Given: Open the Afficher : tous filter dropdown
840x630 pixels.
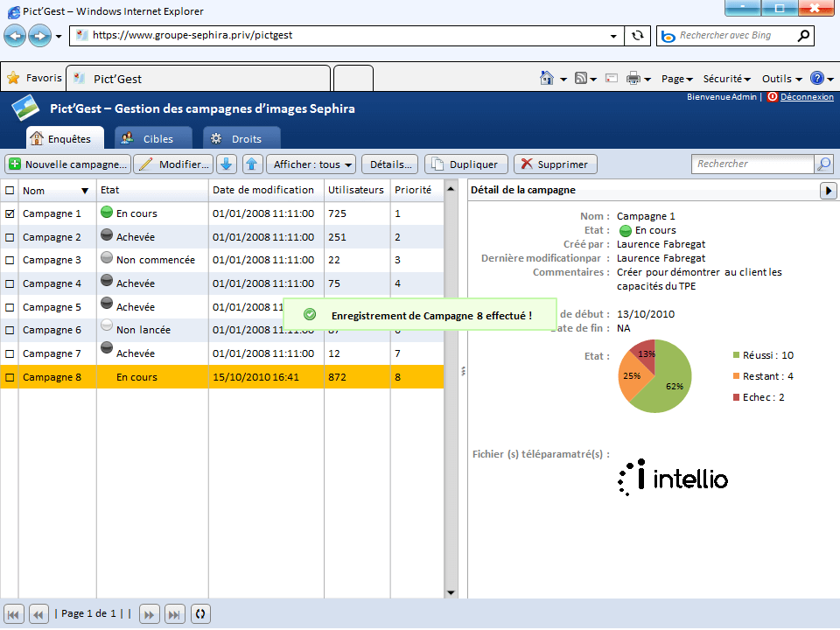Looking at the screenshot, I should 311,164.
